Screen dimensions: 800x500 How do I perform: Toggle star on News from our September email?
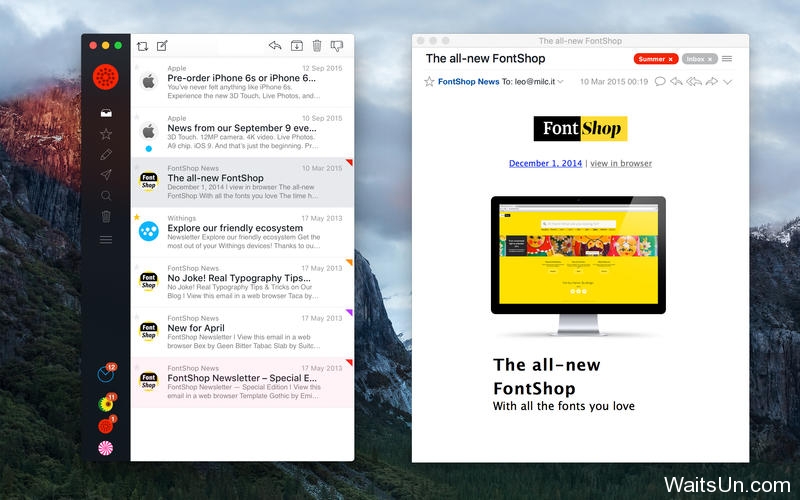(137, 117)
